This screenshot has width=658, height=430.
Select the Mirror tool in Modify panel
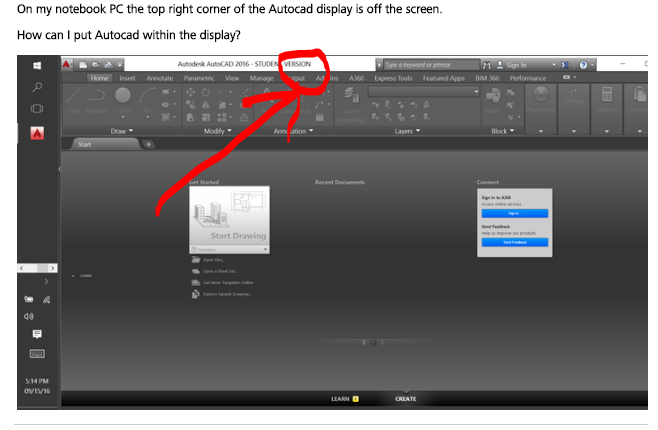tap(206, 104)
